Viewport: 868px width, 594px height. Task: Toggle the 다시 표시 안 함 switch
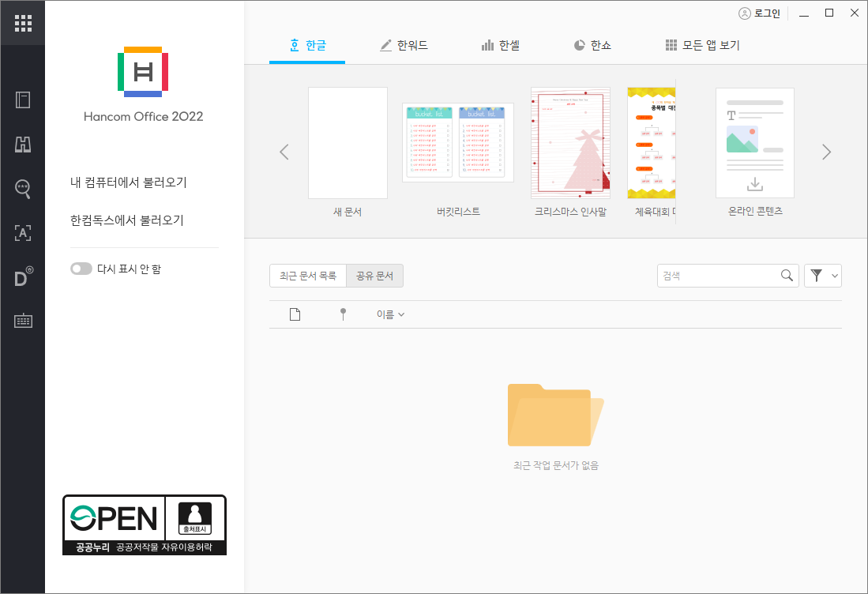[x=81, y=269]
